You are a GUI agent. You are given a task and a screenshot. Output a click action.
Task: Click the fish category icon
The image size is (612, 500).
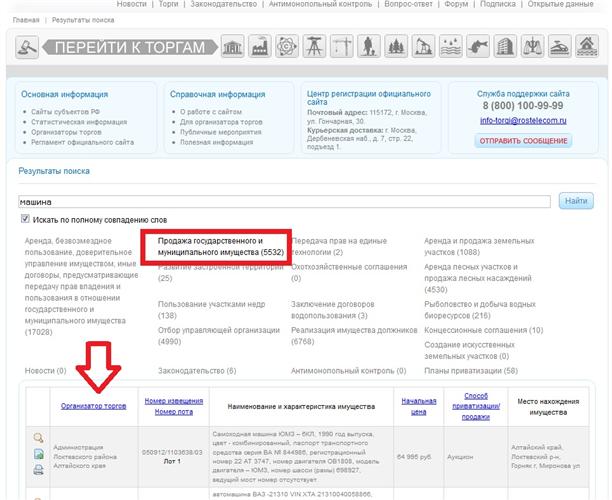point(476,46)
